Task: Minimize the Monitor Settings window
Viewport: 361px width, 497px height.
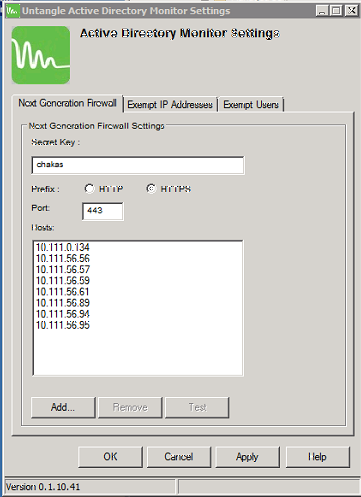Action: [x=322, y=11]
